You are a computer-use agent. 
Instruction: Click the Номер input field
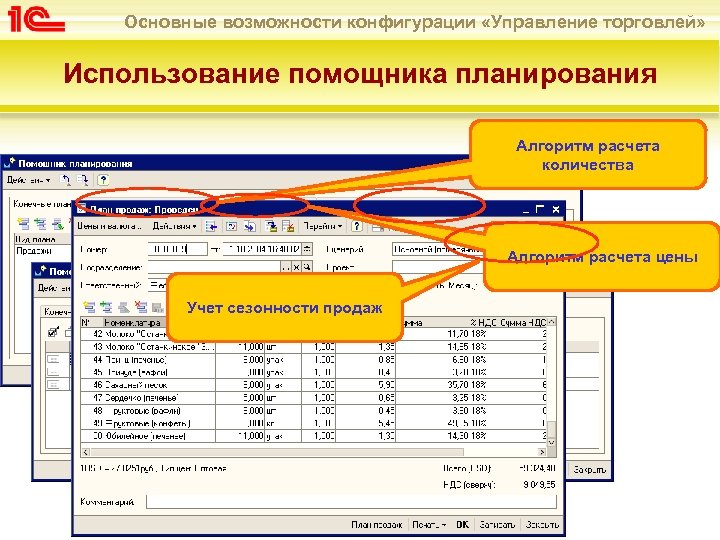[x=178, y=249]
